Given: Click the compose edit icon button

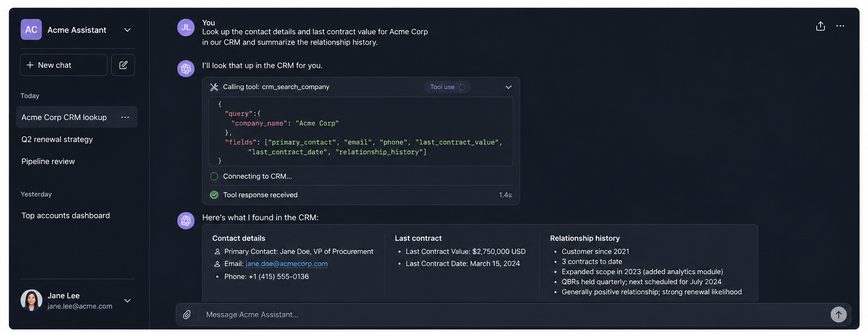Looking at the screenshot, I should coord(123,65).
